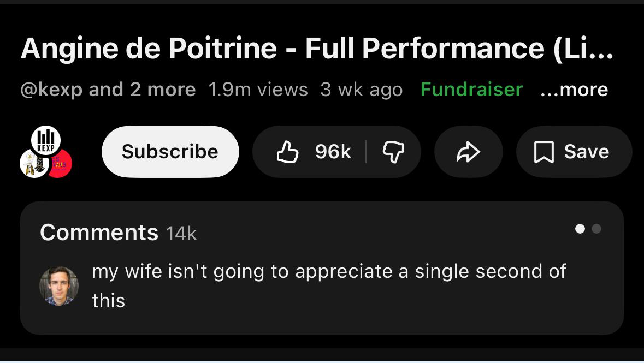Select the first white carousel dot
The height and width of the screenshot is (363, 644).
coord(580,229)
